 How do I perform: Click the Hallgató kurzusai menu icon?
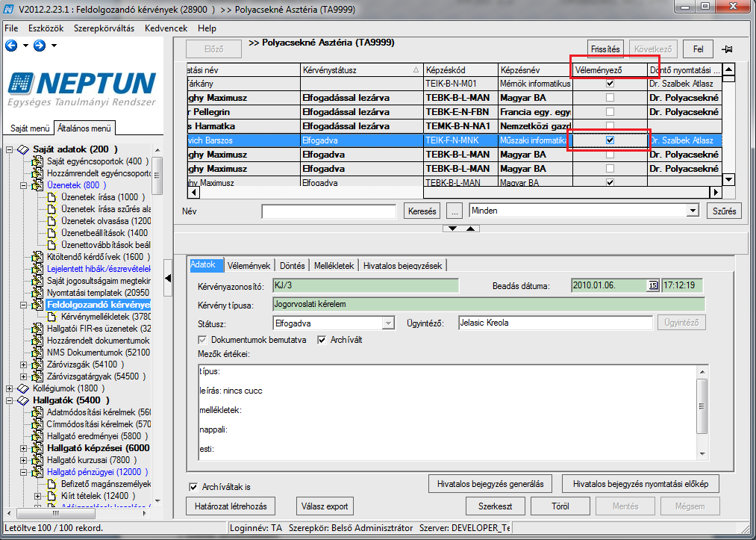37,460
